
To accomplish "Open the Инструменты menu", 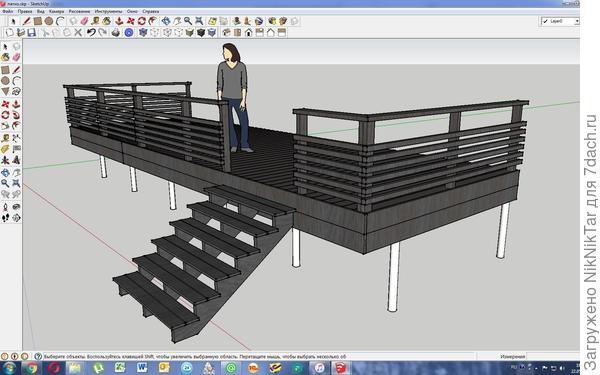I will pyautogui.click(x=108, y=11).
